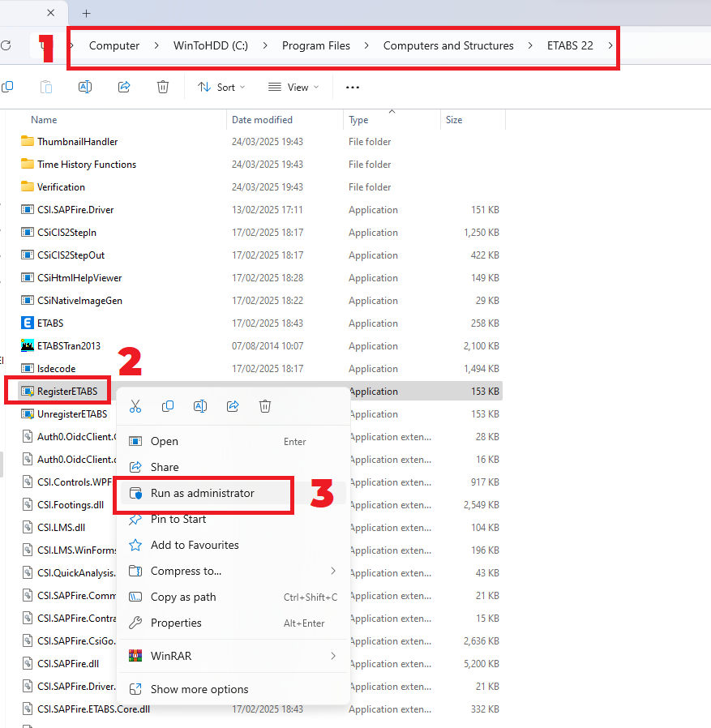Select the Time History Functions folder
711x728 pixels.
87,164
